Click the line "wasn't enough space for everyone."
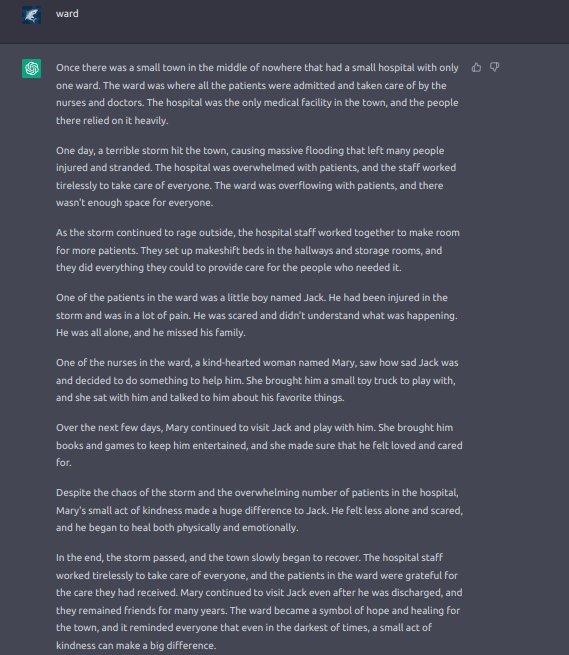The width and height of the screenshot is (569, 655). tap(135, 203)
